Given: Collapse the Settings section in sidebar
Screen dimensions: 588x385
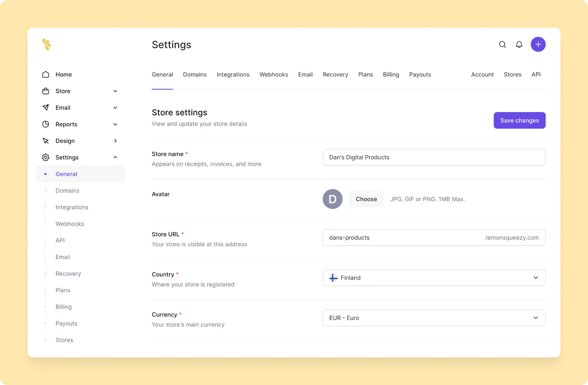Looking at the screenshot, I should point(115,157).
